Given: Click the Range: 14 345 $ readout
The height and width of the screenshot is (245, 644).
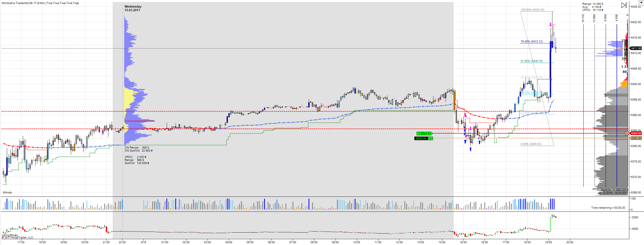Looking at the screenshot, I should click(x=593, y=4).
